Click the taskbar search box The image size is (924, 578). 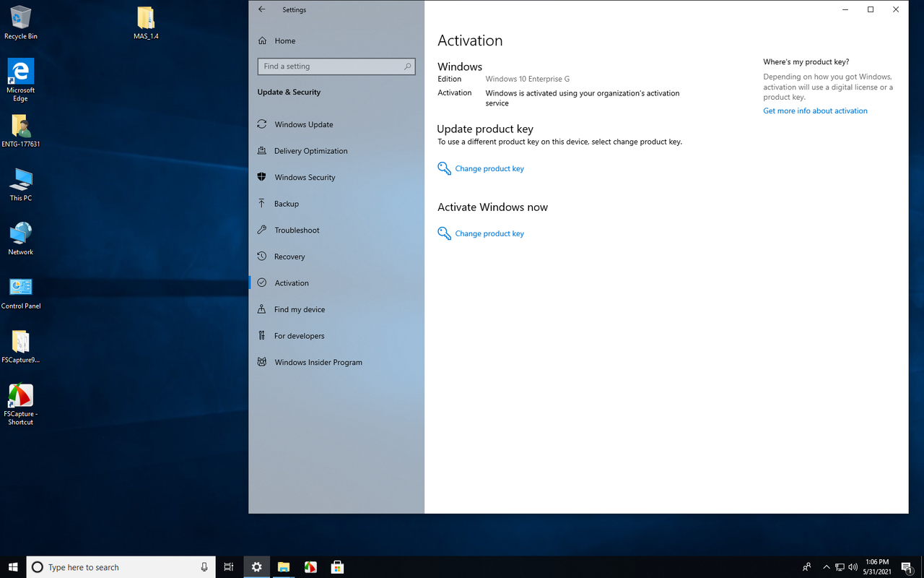pos(121,567)
